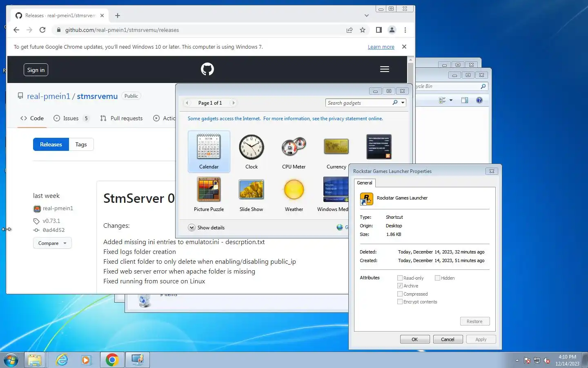Toggle Compressed attribute checkbox

tap(400, 294)
